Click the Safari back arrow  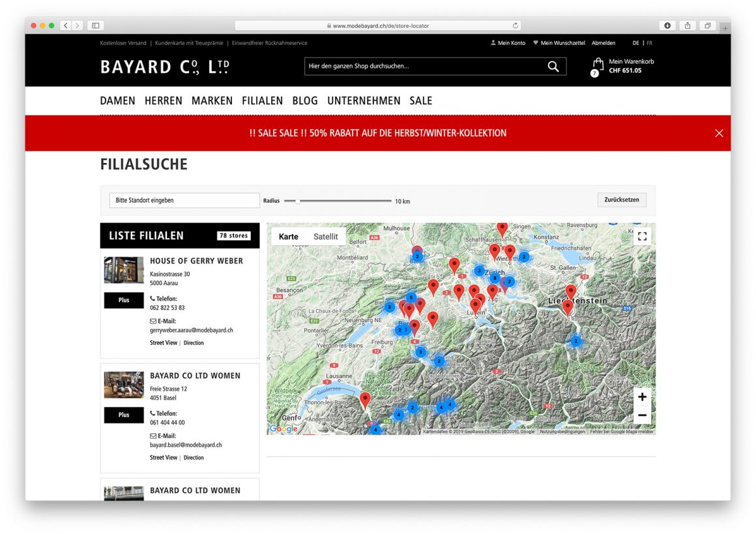pyautogui.click(x=66, y=25)
